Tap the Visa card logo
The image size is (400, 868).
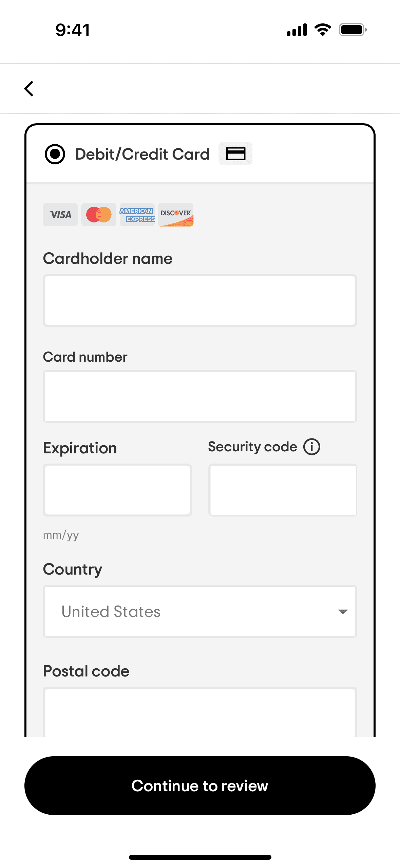click(x=60, y=215)
